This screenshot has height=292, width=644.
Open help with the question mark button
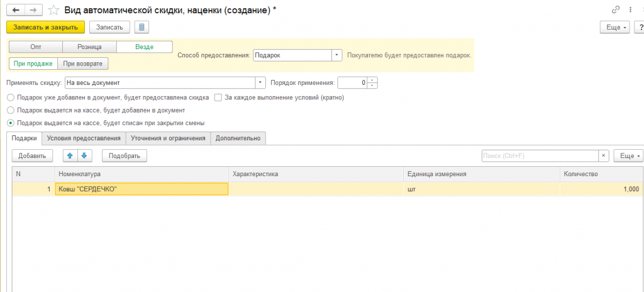[640, 27]
